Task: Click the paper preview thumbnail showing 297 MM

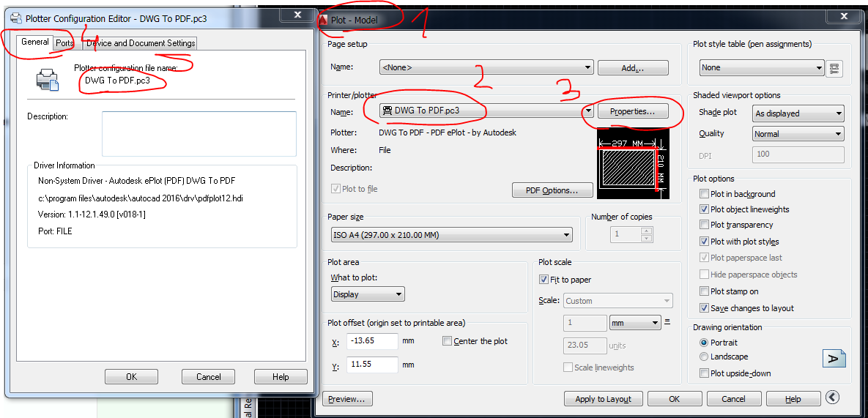Action: (633, 164)
